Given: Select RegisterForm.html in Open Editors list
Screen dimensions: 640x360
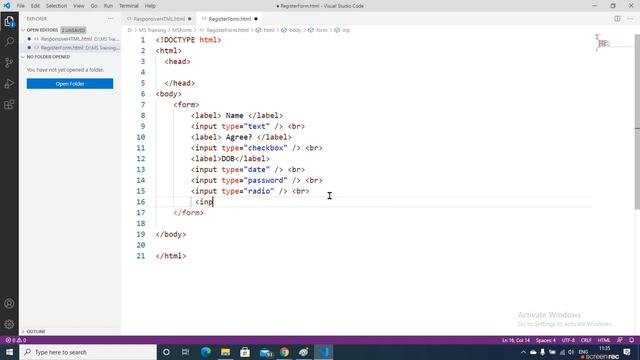Looking at the screenshot, I should click(70, 48).
